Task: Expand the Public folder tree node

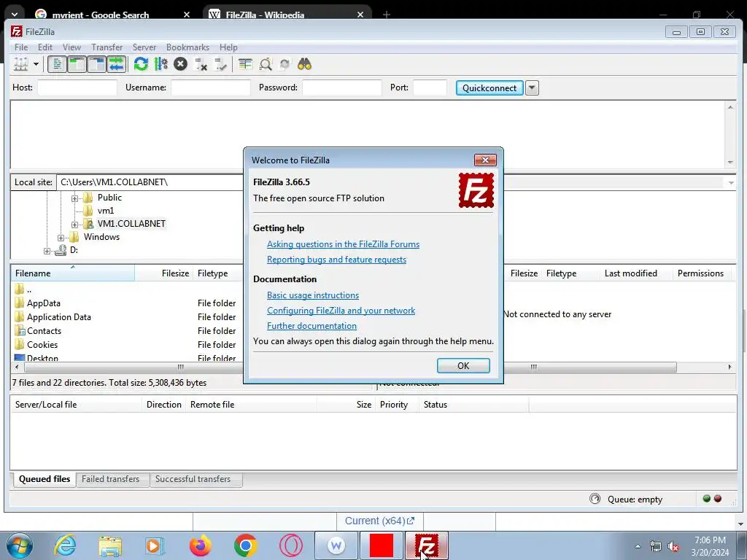Action: pyautogui.click(x=75, y=198)
